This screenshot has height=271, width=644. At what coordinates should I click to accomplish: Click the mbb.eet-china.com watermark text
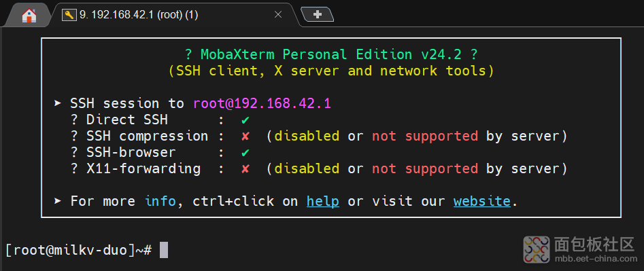[594, 259]
